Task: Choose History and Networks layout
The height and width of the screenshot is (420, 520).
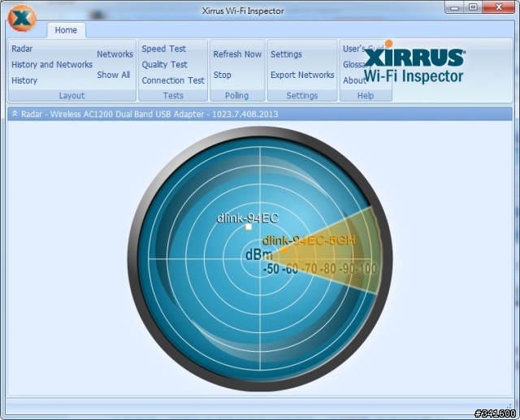Action: tap(52, 64)
